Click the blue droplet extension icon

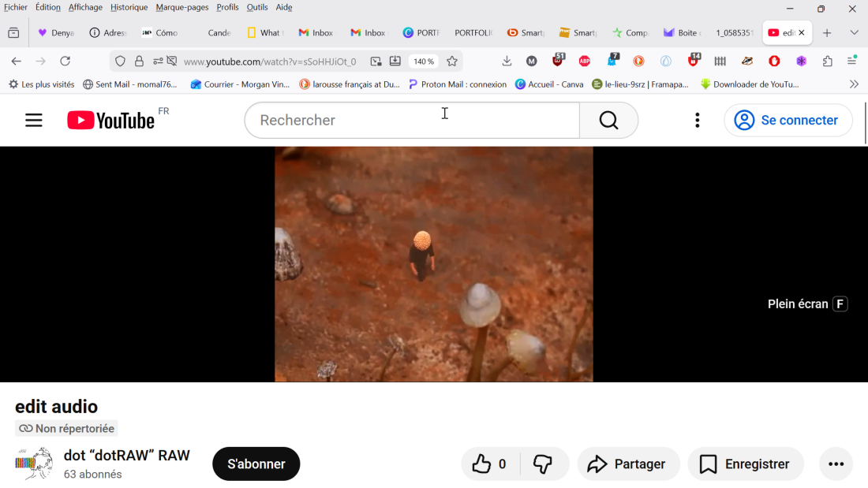(x=666, y=61)
